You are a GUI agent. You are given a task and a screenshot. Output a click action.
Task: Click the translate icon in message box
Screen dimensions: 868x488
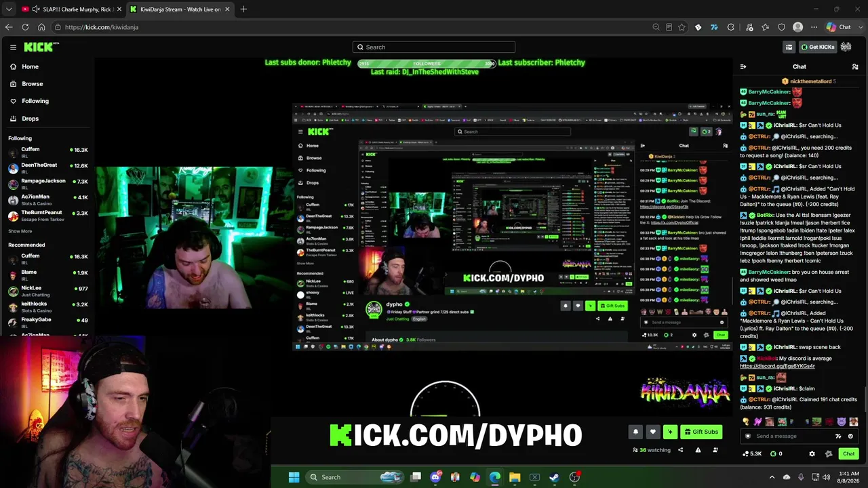click(838, 436)
